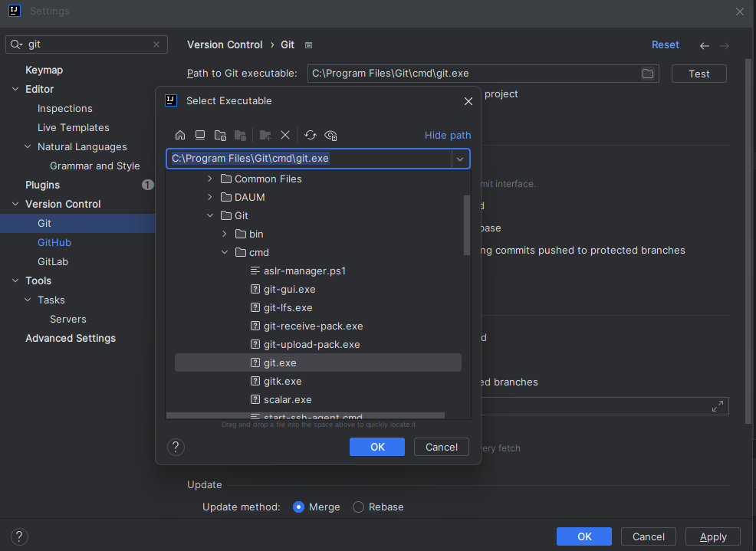
Task: Collapse the Editor settings section
Action: [15, 89]
